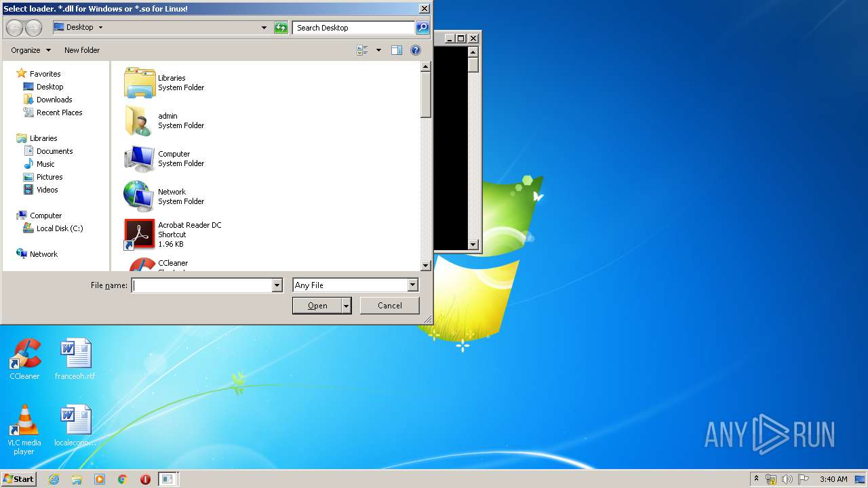Click the localecono desktop document icon
868x488 pixels.
(75, 420)
